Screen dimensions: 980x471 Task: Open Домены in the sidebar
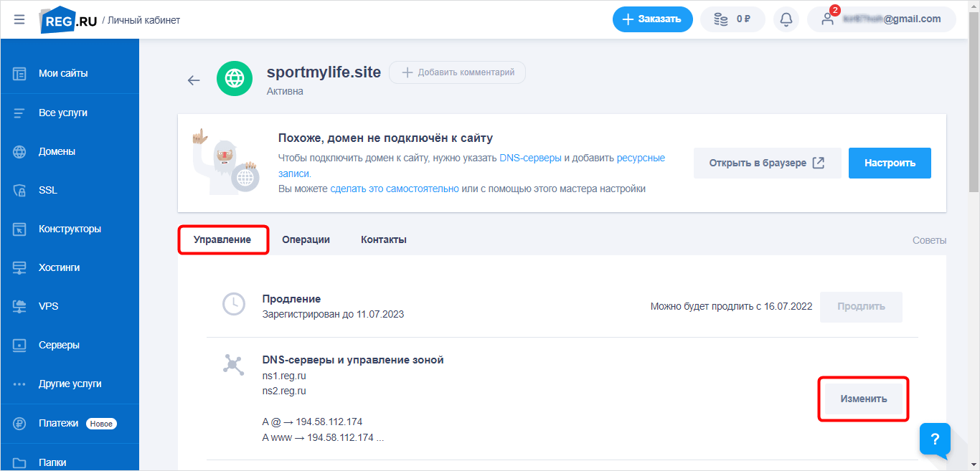coord(57,151)
